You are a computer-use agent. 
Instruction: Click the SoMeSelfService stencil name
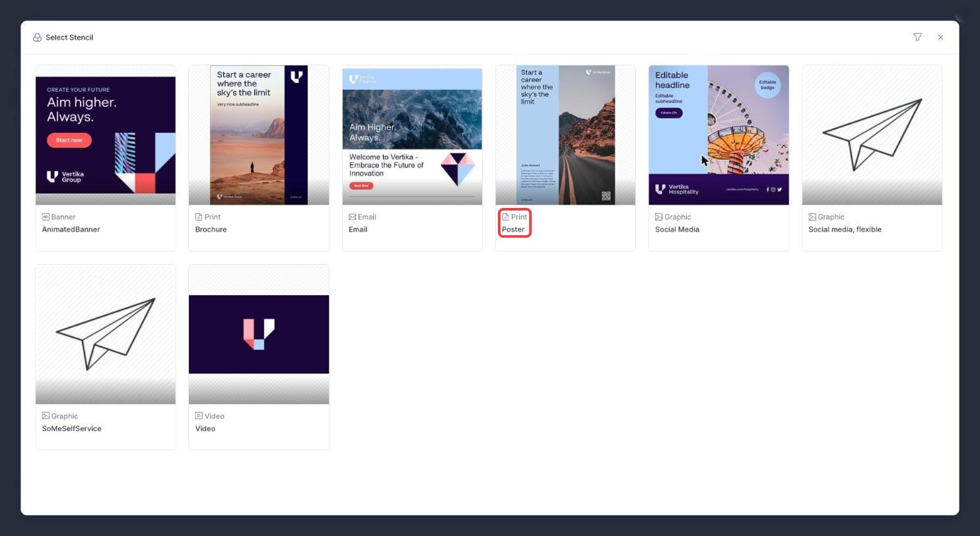pos(72,429)
